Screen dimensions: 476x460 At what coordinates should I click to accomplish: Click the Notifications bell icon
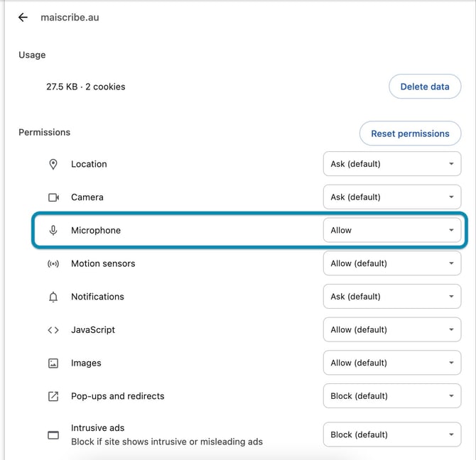(x=53, y=297)
